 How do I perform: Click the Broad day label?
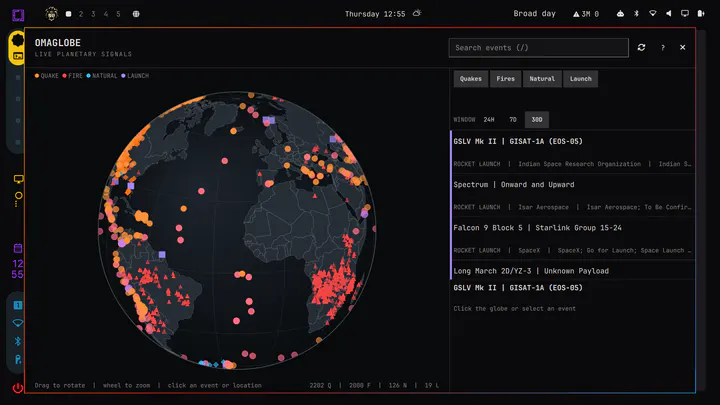click(x=534, y=14)
